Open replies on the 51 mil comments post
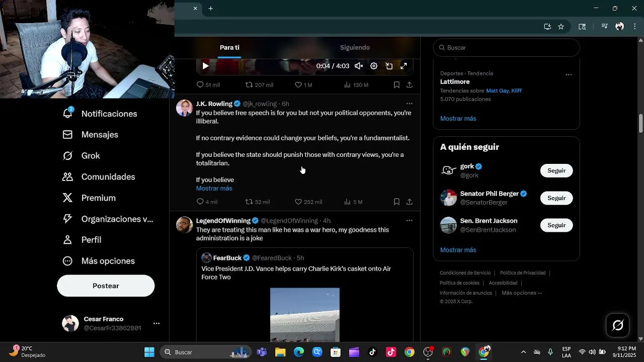 tap(208, 85)
